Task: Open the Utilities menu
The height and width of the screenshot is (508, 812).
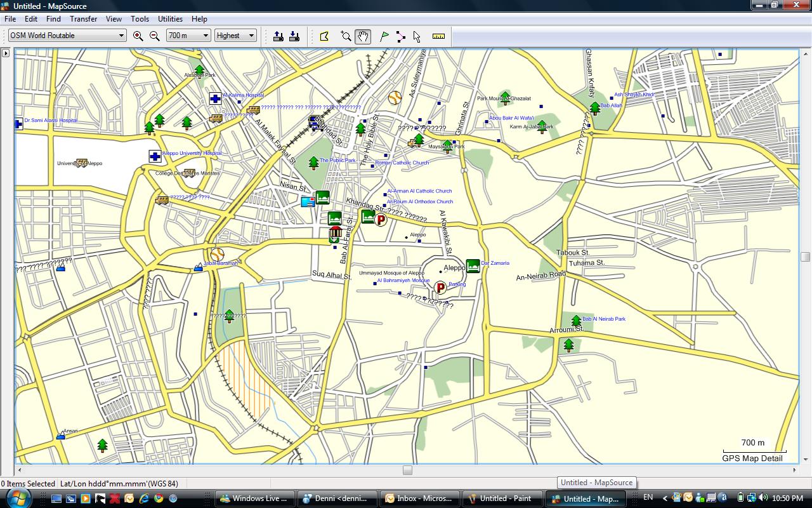Action: pos(170,19)
